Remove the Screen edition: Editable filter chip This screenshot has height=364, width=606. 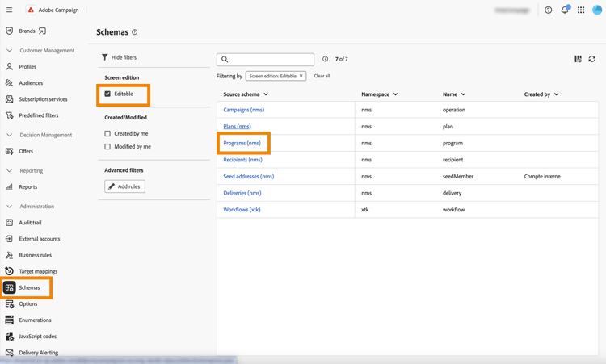301,76
